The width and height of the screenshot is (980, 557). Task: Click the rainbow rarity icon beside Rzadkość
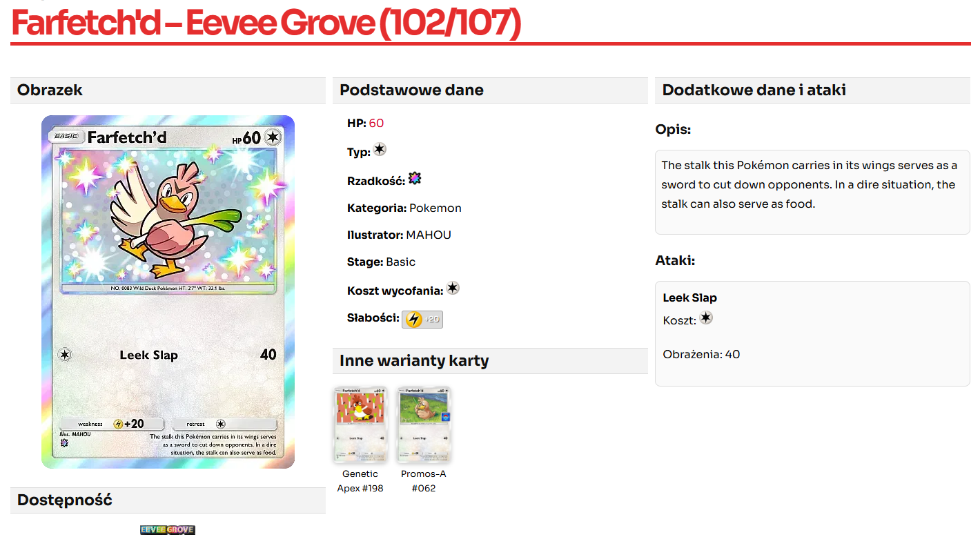click(x=414, y=179)
